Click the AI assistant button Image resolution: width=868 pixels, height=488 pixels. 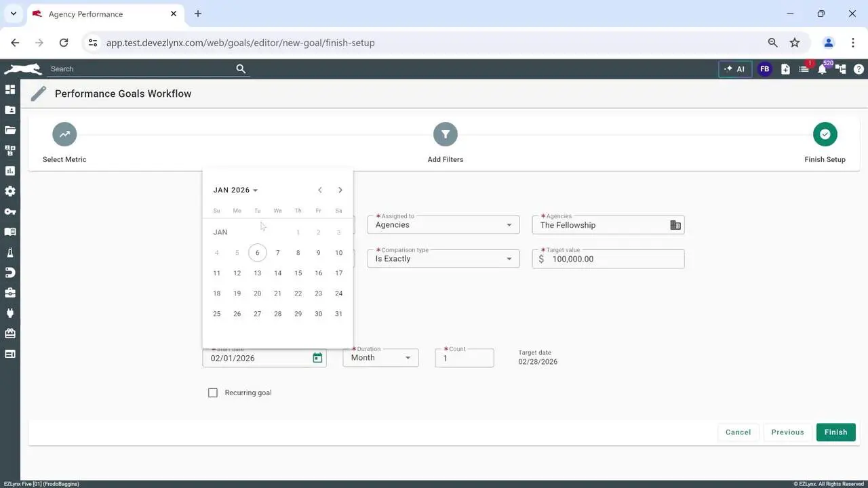735,69
